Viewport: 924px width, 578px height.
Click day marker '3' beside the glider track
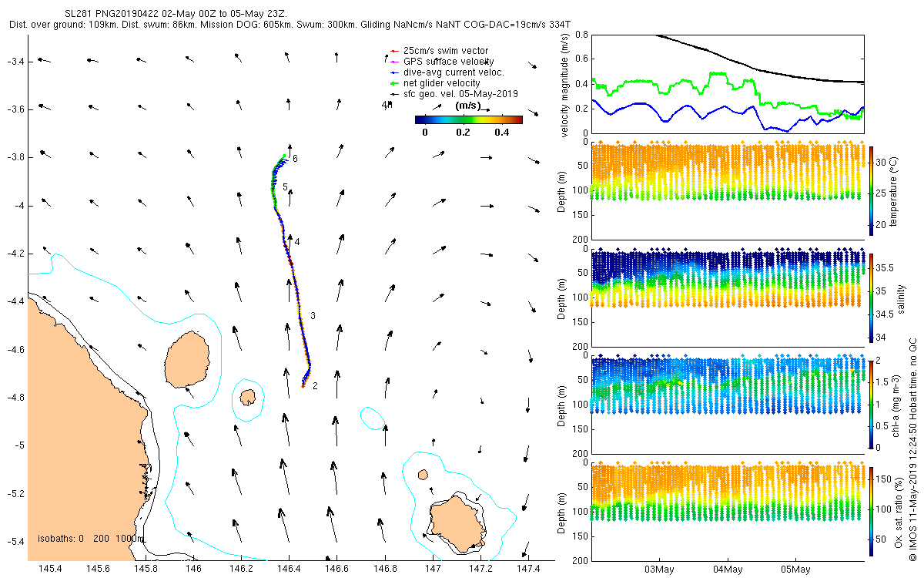point(313,316)
